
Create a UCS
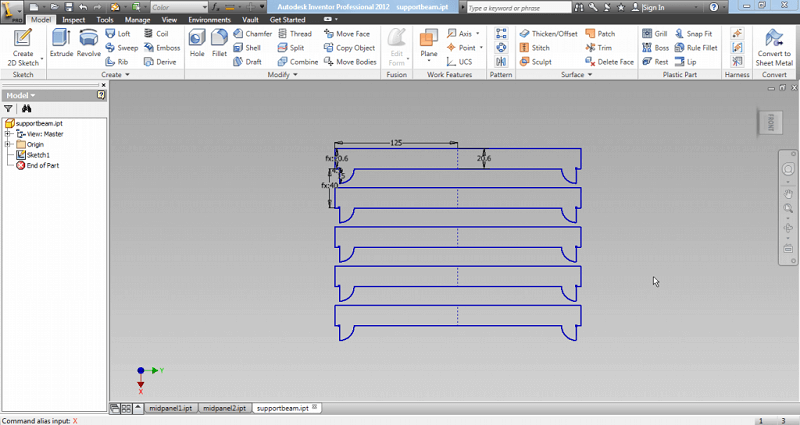click(459, 62)
